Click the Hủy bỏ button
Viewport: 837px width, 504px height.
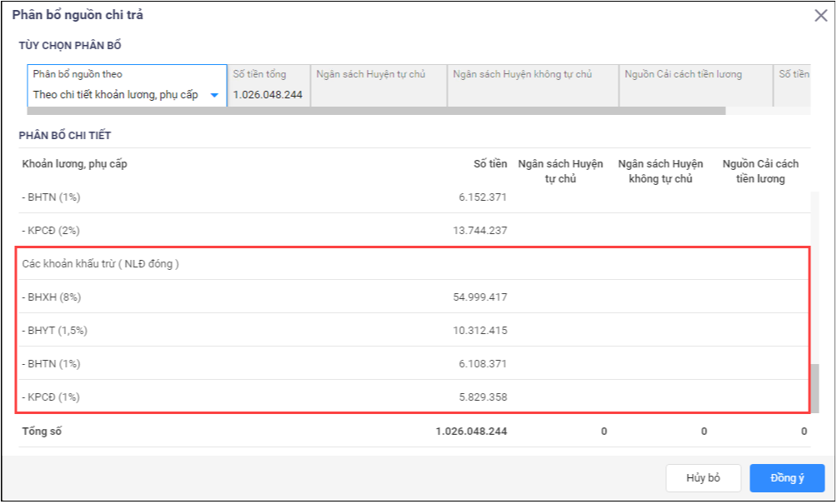[x=703, y=478]
